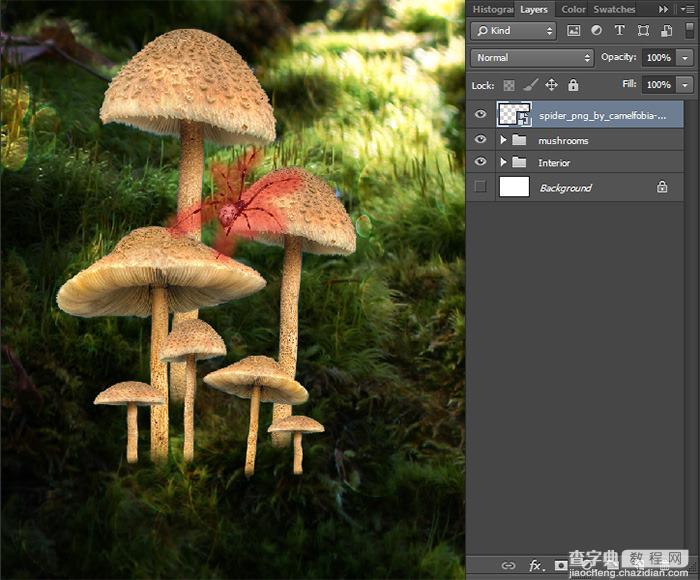The image size is (700, 580).
Task: Lock image pixels brush icon
Action: [531, 85]
